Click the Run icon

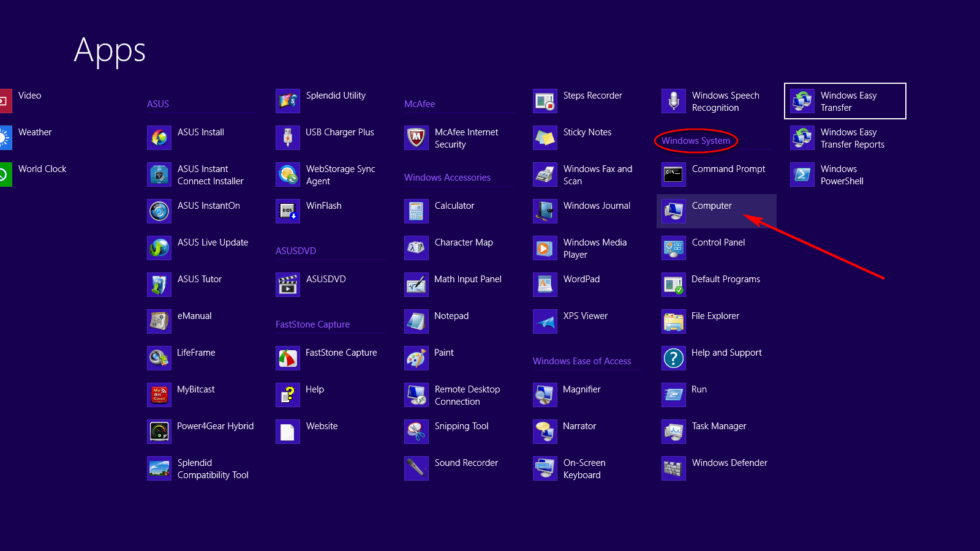[x=674, y=395]
